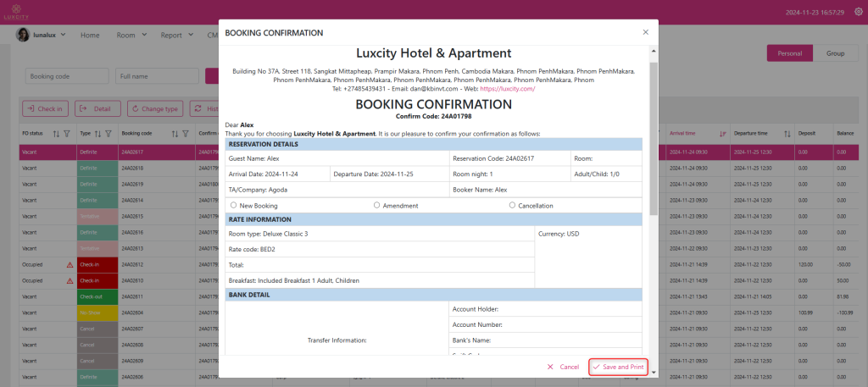Image resolution: width=868 pixels, height=387 pixels.
Task: Expand the Room menu dropdown
Action: click(131, 36)
